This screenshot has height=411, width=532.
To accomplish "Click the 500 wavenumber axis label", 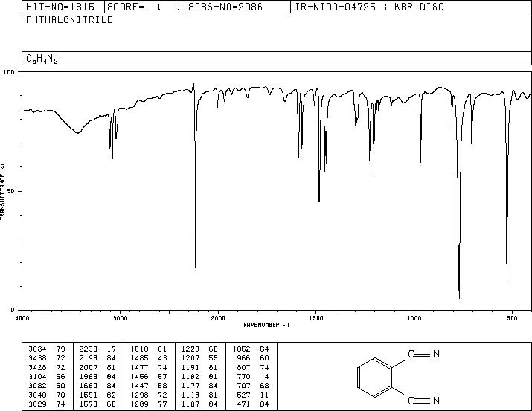I will point(512,318).
